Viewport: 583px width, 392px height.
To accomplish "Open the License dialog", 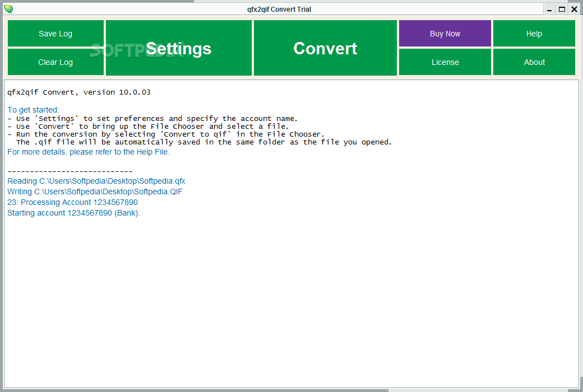I will pyautogui.click(x=445, y=62).
